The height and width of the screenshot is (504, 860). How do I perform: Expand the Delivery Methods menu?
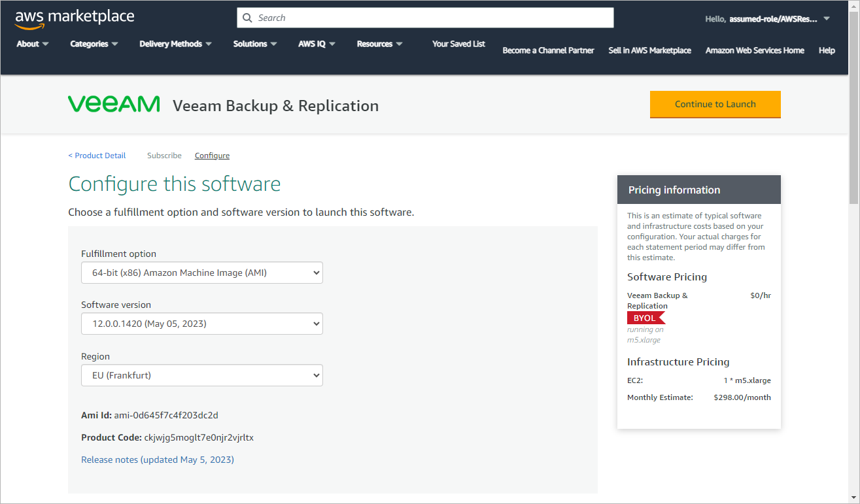point(176,44)
